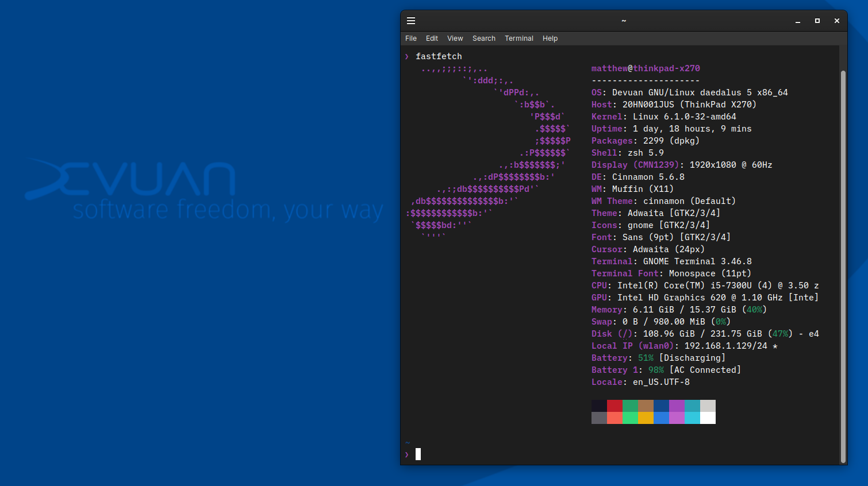Click the 'GPU: Intel HD Graphics 620' line
The height and width of the screenshot is (486, 868).
(x=705, y=298)
